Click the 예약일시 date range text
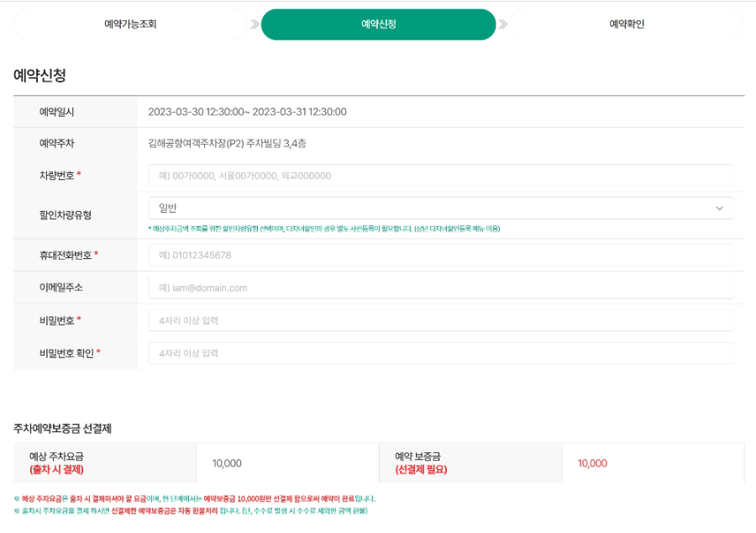 coord(247,112)
